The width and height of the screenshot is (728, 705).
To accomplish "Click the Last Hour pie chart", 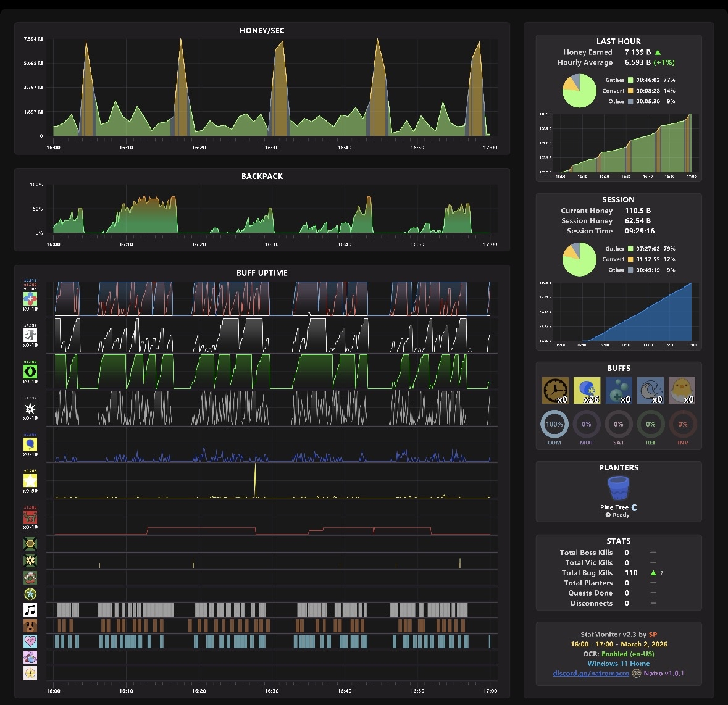I will [579, 91].
